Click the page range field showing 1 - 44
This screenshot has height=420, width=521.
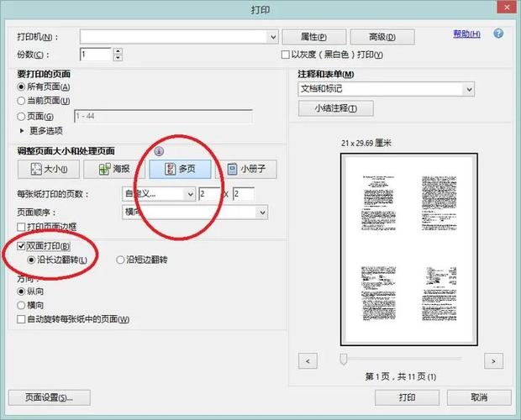click(x=163, y=116)
